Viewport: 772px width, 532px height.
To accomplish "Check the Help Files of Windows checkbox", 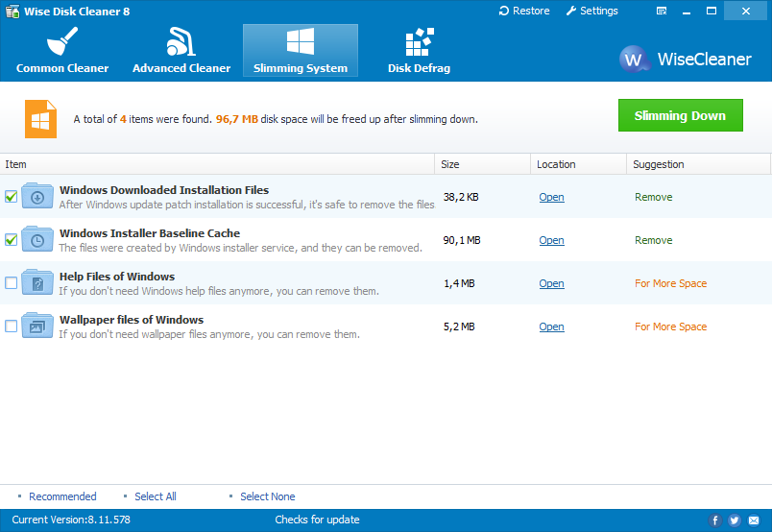I will (11, 282).
